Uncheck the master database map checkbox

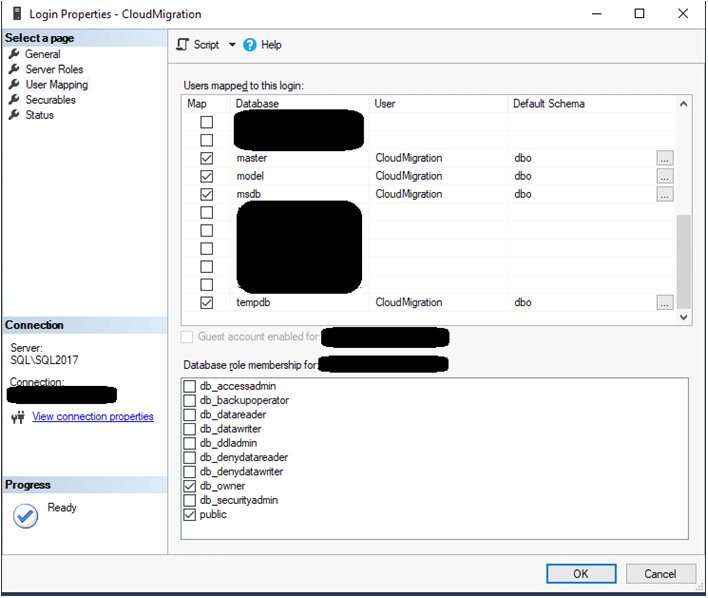click(x=206, y=158)
